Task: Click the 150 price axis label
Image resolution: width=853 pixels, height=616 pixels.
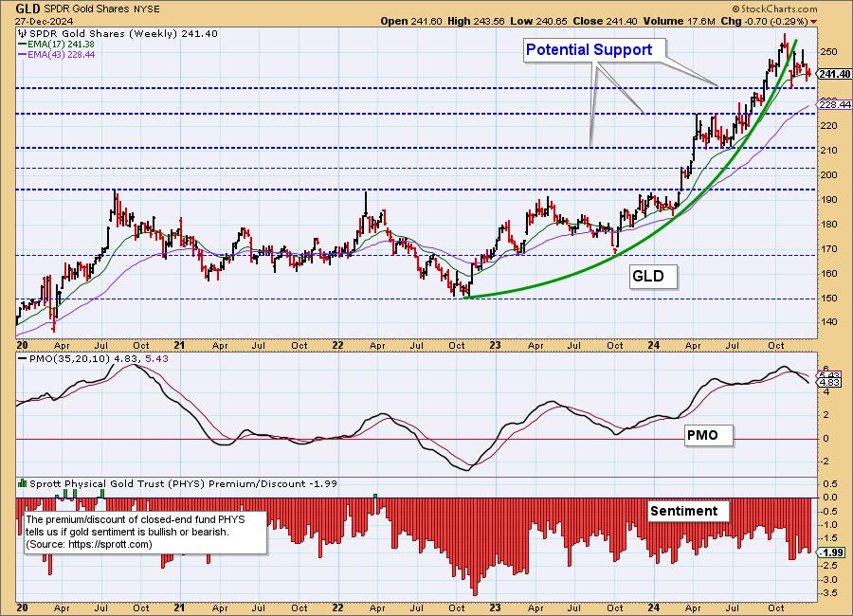Action: (x=829, y=299)
